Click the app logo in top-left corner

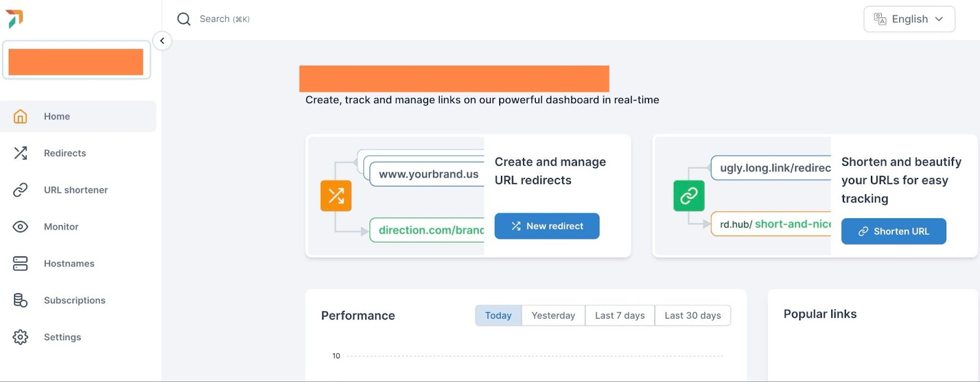14,19
